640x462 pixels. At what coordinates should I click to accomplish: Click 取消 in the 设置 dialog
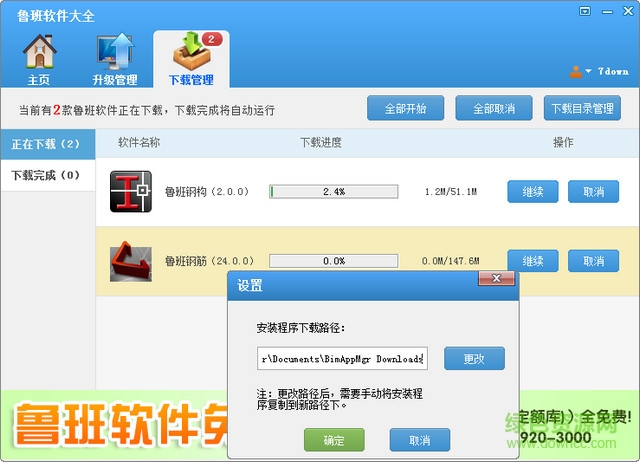point(420,440)
